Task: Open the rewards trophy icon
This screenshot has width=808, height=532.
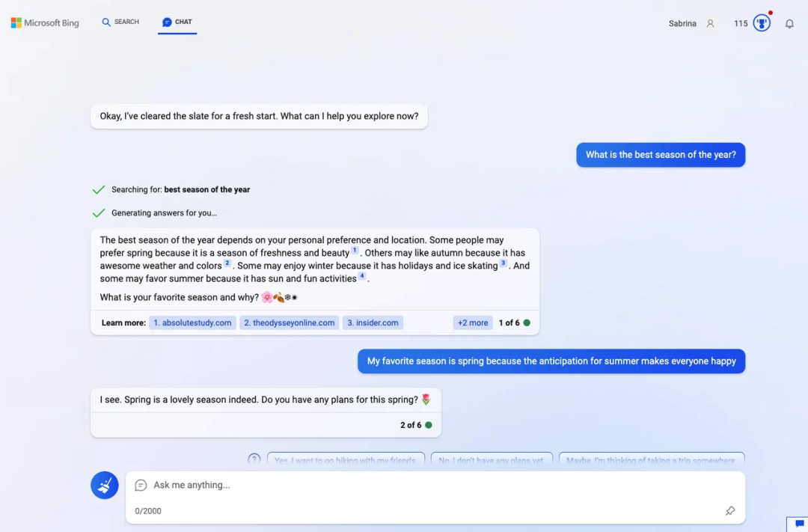Action: coord(762,23)
